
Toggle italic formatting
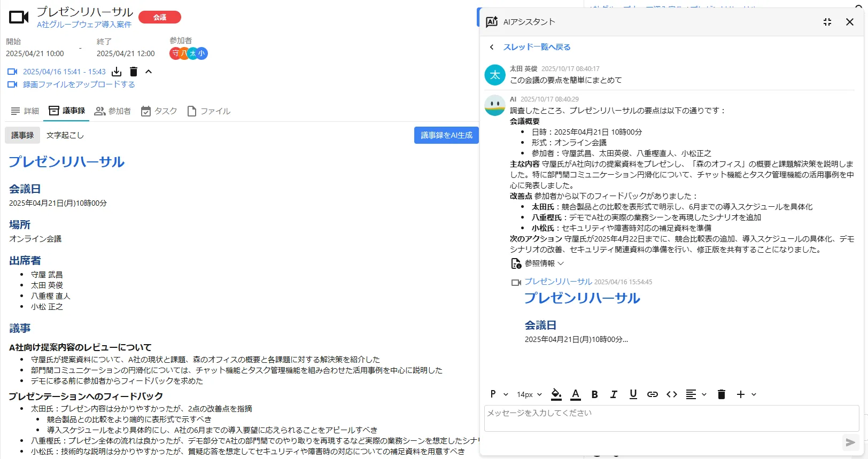pyautogui.click(x=614, y=394)
